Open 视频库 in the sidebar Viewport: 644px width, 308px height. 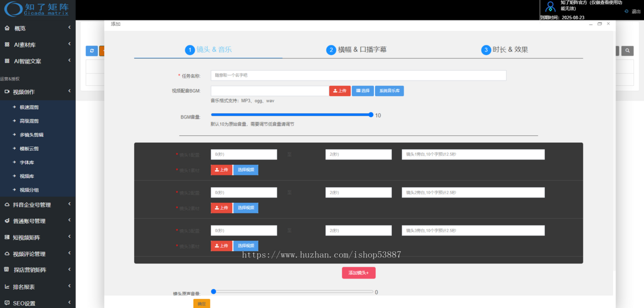point(27,176)
